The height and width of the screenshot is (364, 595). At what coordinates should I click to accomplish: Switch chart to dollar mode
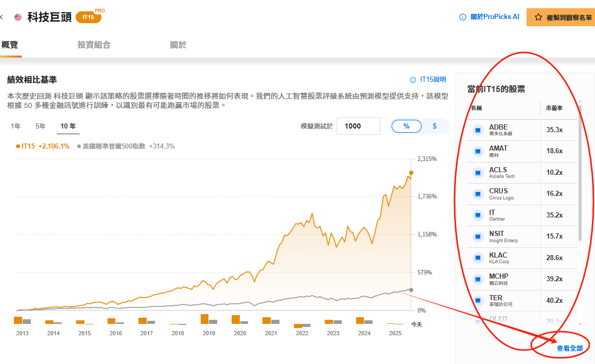434,126
